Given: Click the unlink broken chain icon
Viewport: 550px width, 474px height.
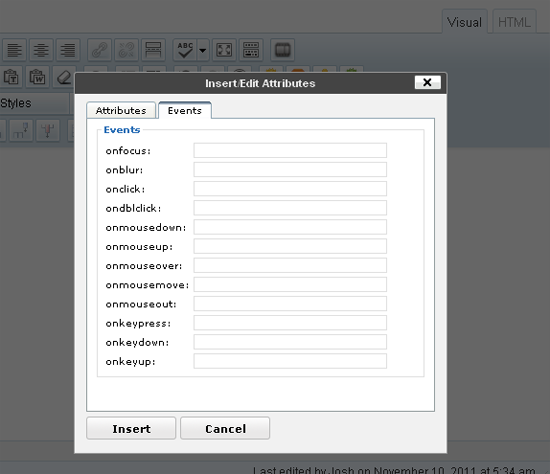Looking at the screenshot, I should tap(126, 49).
